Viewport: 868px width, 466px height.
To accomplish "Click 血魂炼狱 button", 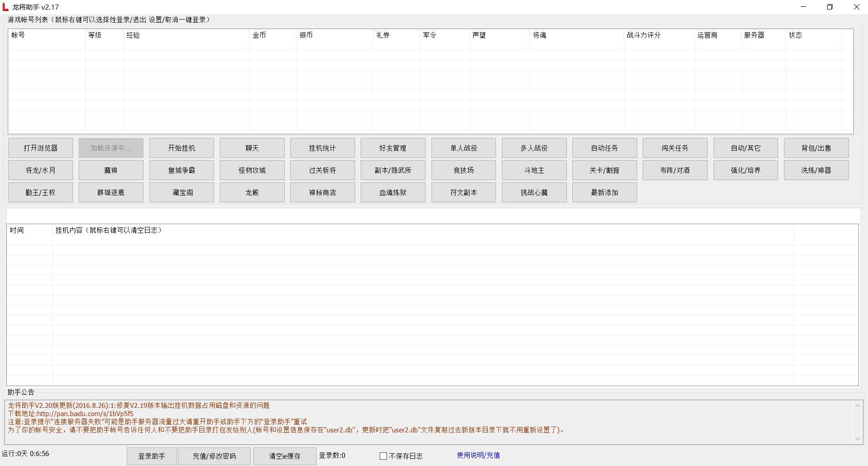I will coord(393,192).
